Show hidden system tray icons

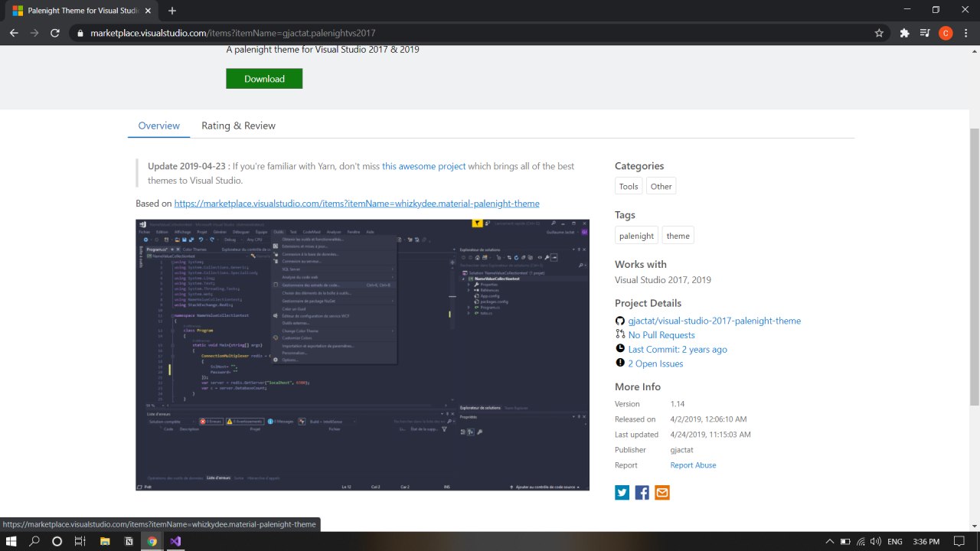click(x=829, y=542)
